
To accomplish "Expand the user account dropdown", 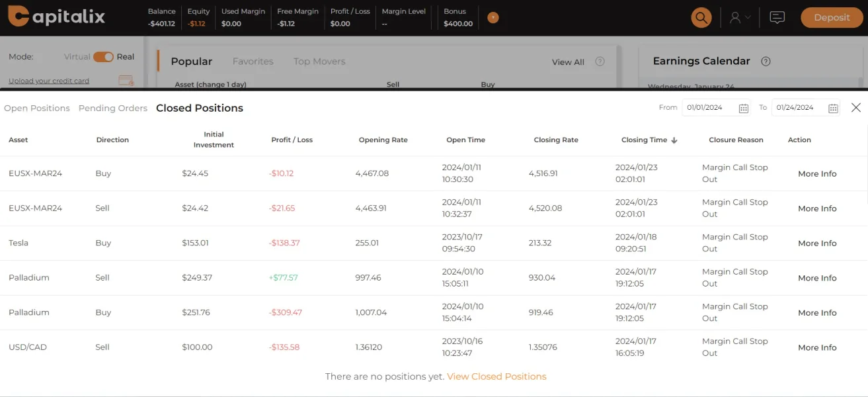I will click(740, 18).
